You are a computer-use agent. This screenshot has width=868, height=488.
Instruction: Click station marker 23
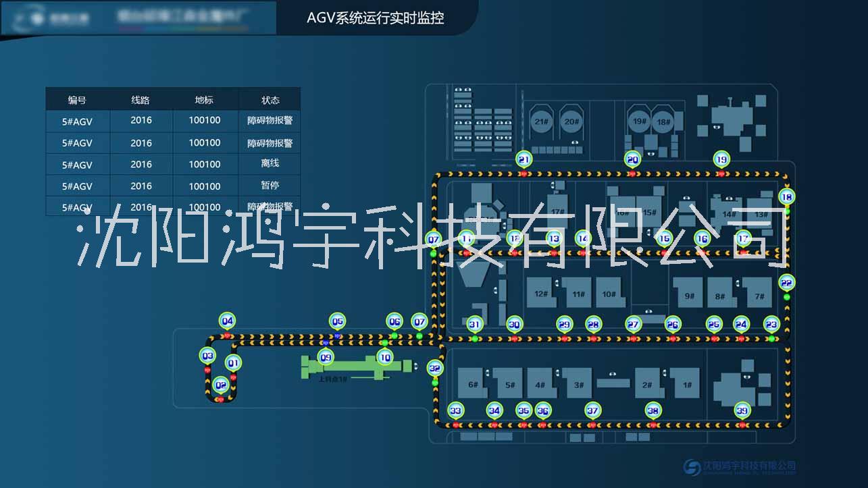click(x=771, y=324)
